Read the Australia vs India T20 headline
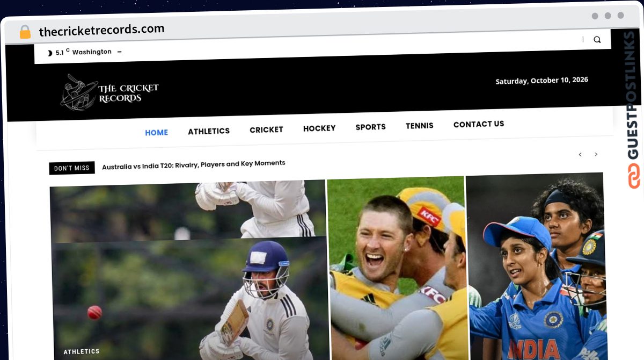The image size is (644, 360). pyautogui.click(x=194, y=164)
